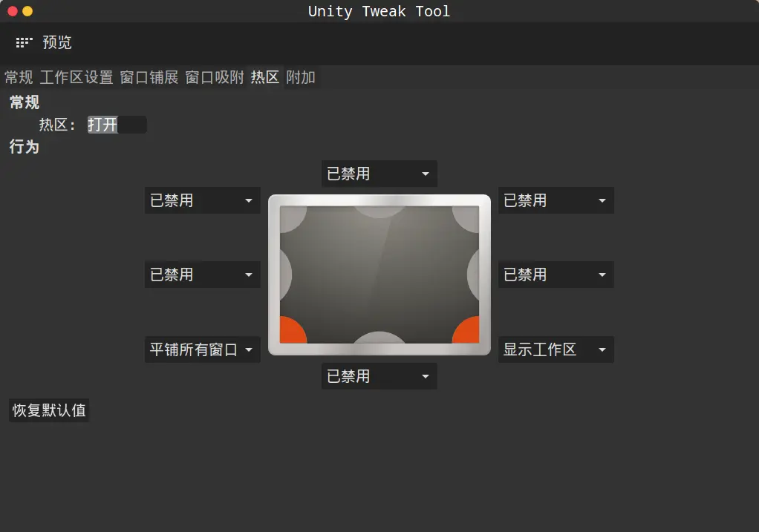
Task: Close the Unity Tweak Tool window
Action: (13, 11)
